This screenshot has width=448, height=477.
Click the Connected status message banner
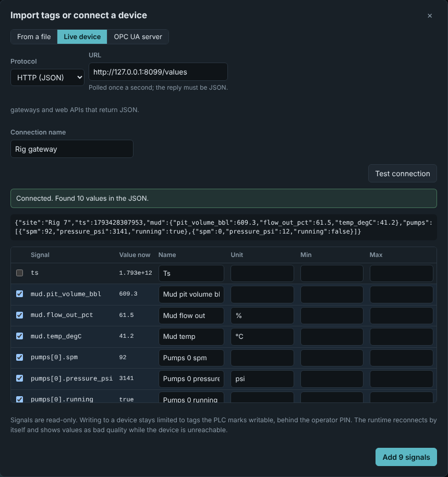point(224,198)
